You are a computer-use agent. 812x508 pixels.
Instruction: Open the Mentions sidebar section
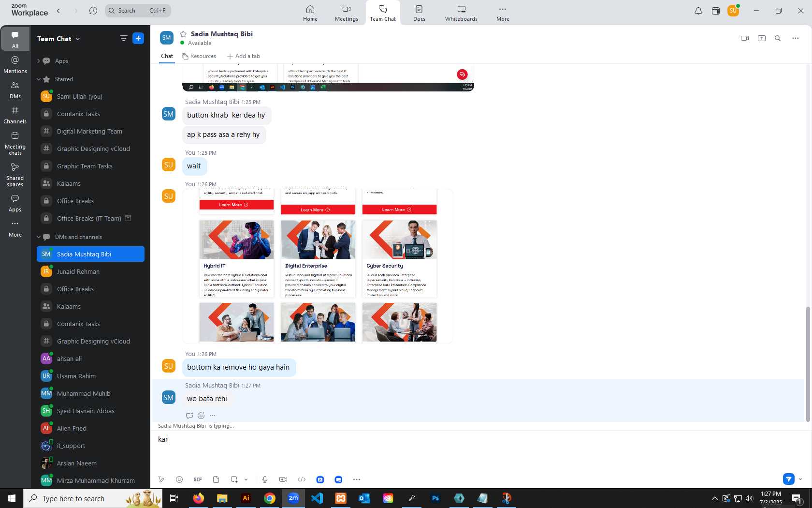coord(15,65)
